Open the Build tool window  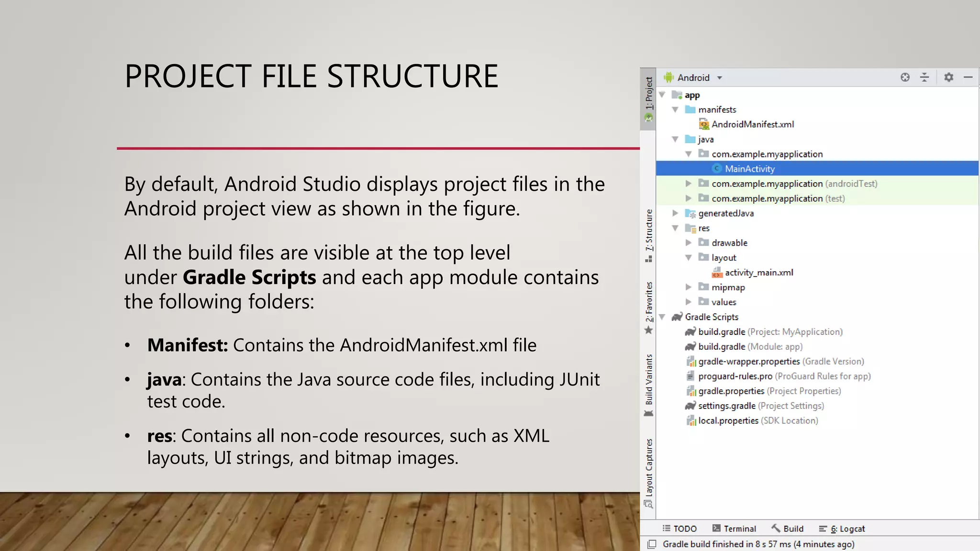787,529
